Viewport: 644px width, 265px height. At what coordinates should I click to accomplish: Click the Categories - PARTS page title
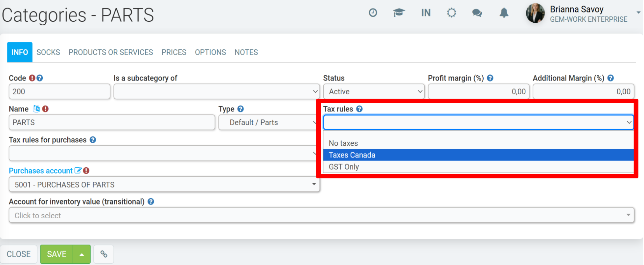tap(78, 15)
